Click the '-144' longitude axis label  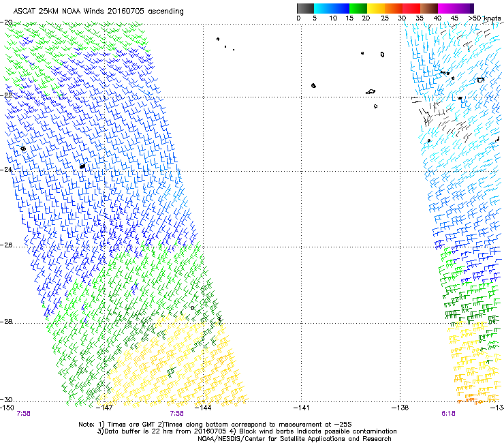pos(203,408)
